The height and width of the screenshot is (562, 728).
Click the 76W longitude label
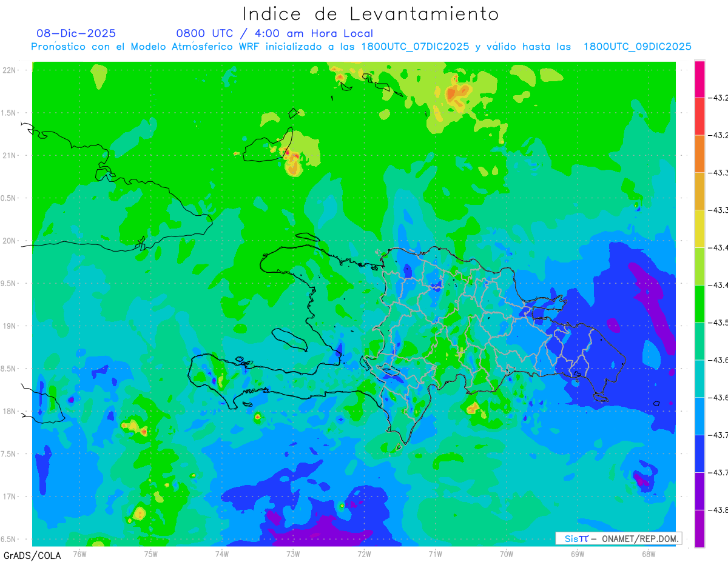(x=79, y=554)
